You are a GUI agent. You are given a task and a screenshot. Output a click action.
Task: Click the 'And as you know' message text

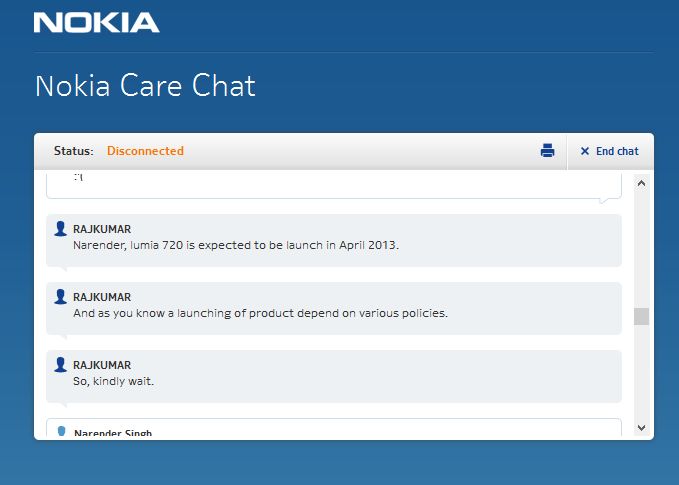[x=260, y=313]
